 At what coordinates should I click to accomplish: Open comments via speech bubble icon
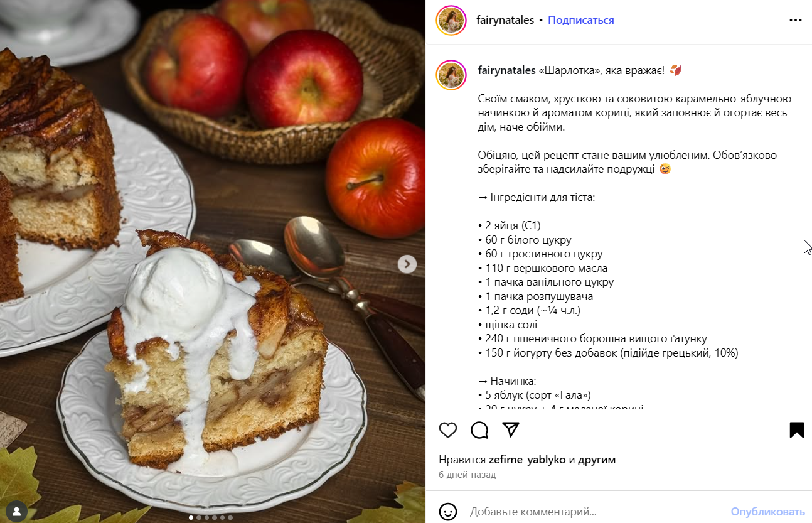pos(479,430)
